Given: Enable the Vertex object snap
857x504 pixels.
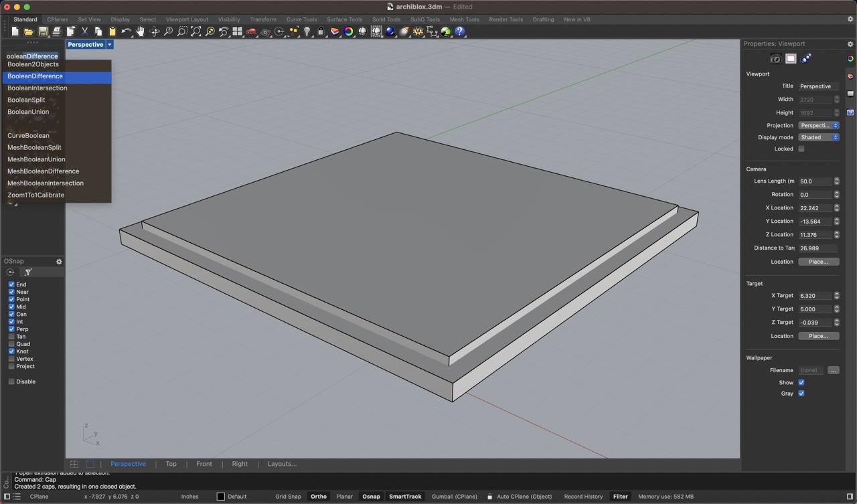Looking at the screenshot, I should pos(11,359).
